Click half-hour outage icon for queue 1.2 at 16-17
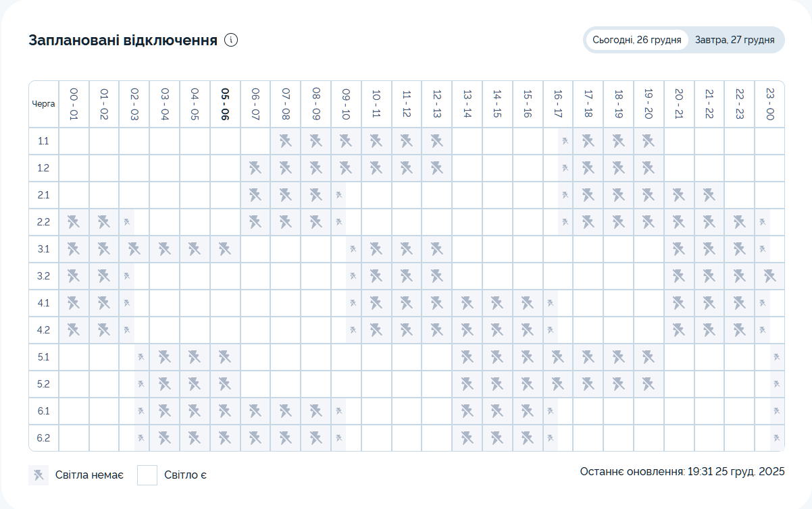Screen dimensions: 812x509 click(565, 168)
